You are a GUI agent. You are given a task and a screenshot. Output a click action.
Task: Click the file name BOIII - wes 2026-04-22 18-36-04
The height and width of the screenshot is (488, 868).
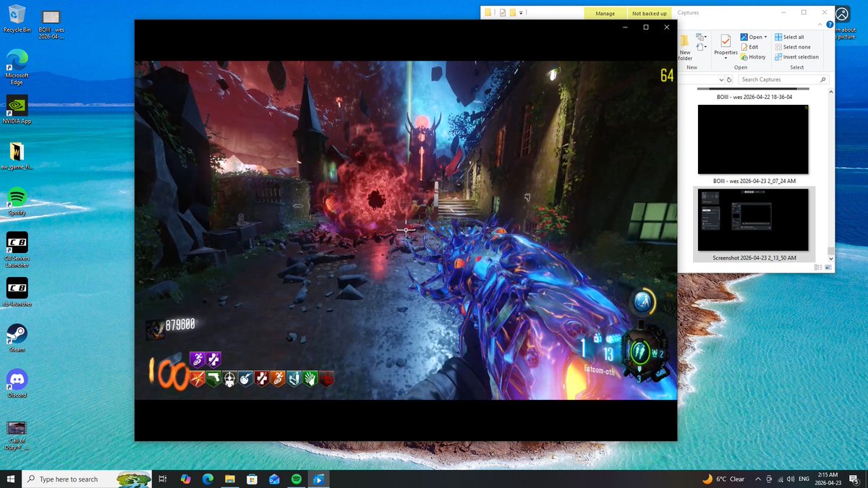tap(753, 97)
